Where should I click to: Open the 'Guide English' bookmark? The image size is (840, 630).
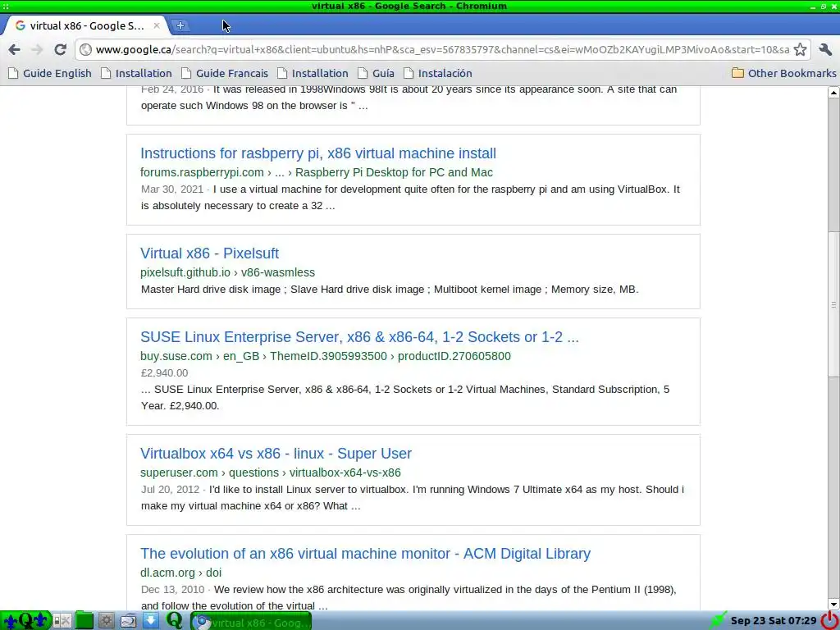tap(50, 73)
